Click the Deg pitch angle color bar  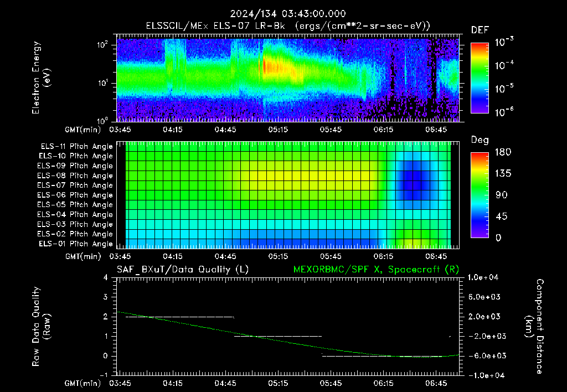pos(480,195)
